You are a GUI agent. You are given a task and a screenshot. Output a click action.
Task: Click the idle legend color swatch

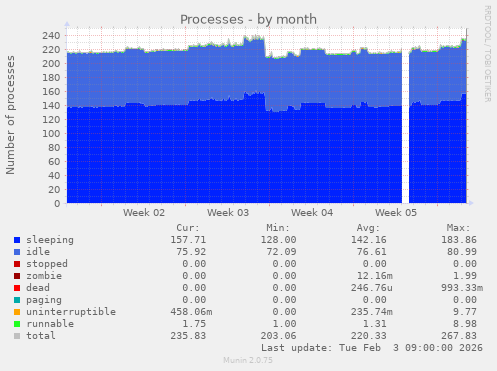(17, 252)
